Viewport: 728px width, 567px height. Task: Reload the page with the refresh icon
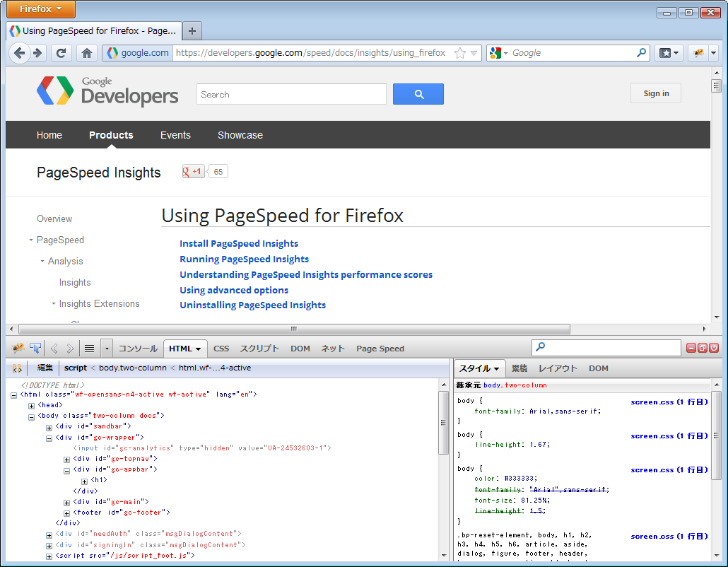[61, 53]
